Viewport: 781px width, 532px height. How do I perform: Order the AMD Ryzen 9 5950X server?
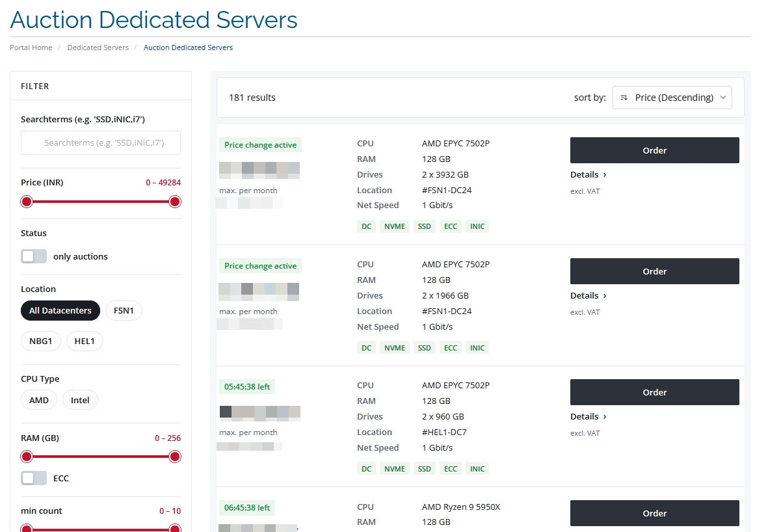pos(655,513)
